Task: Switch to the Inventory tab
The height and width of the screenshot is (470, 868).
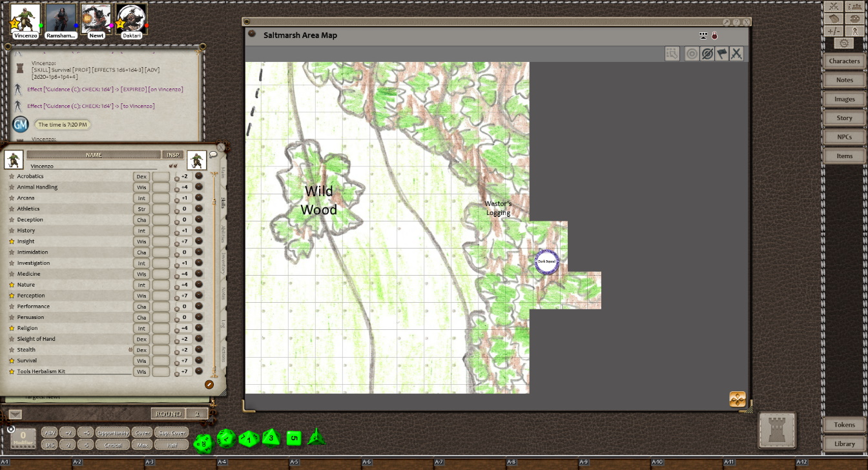Action: [x=223, y=263]
